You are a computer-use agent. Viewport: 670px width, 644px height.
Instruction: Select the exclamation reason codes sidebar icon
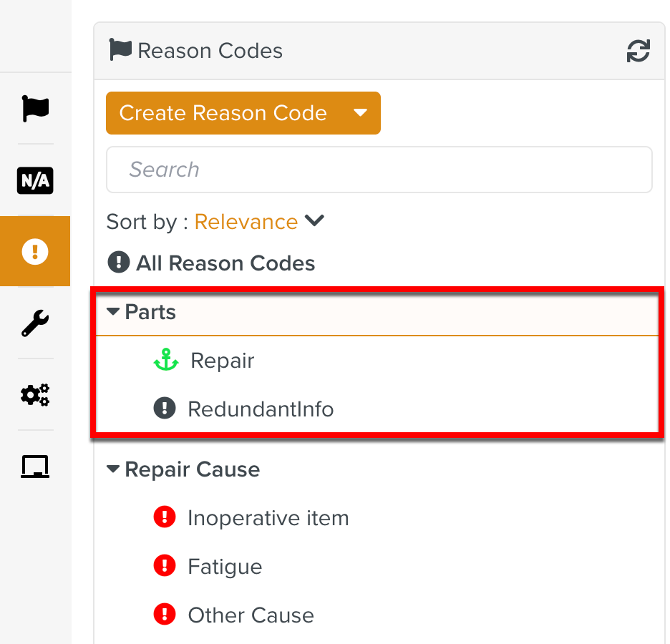tap(35, 252)
